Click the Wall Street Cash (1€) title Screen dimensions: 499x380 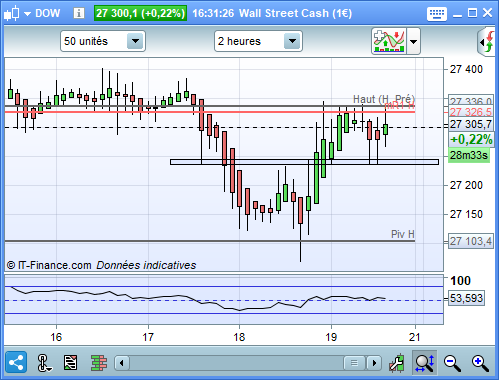pos(295,13)
